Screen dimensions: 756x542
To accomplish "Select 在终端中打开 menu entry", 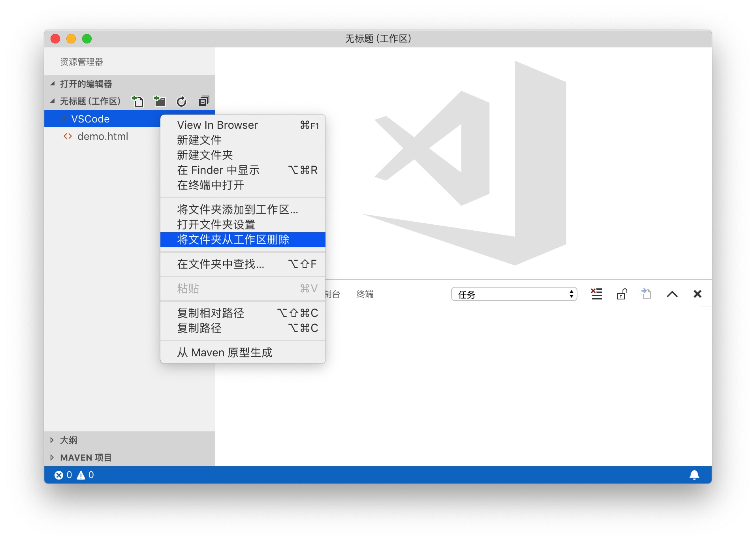I will (243, 185).
